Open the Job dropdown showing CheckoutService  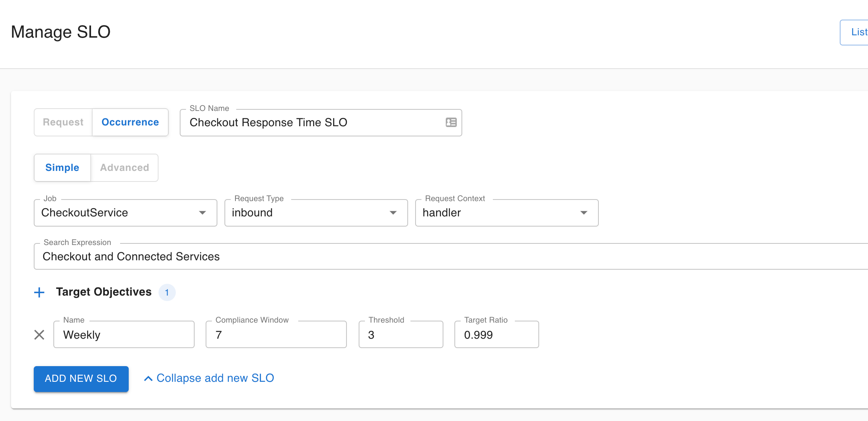pos(125,213)
